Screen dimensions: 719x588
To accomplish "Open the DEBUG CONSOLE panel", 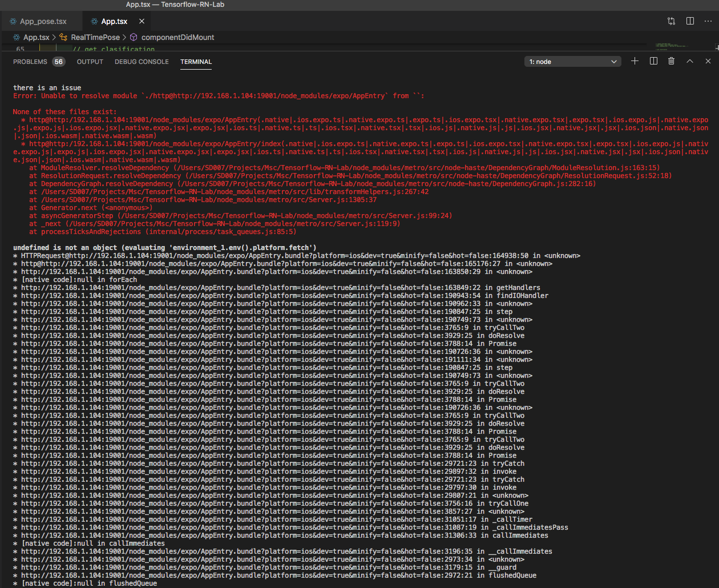I will coord(142,62).
